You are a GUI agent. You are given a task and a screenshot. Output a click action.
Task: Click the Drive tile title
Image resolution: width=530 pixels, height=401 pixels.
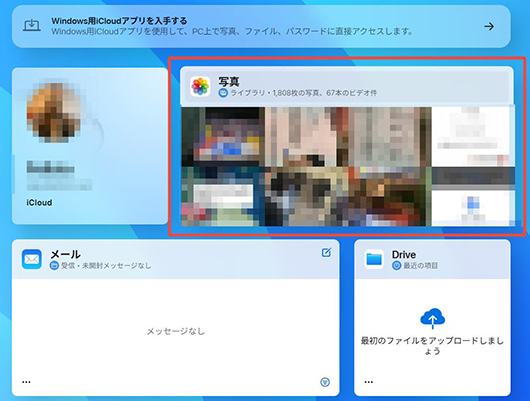[404, 254]
